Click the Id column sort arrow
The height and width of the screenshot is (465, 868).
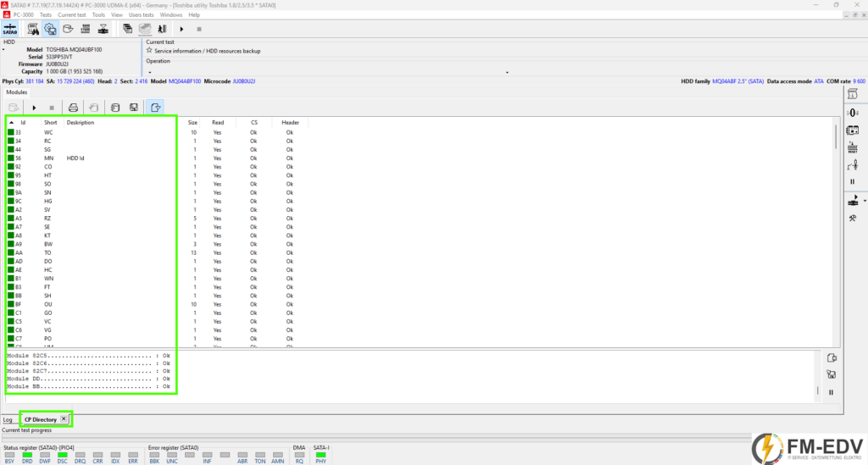click(x=12, y=123)
